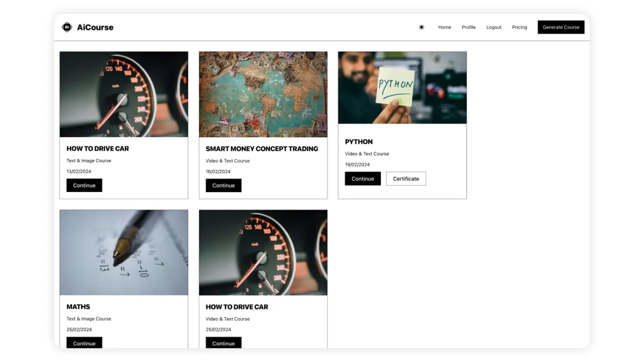Continue the Python course

(363, 178)
